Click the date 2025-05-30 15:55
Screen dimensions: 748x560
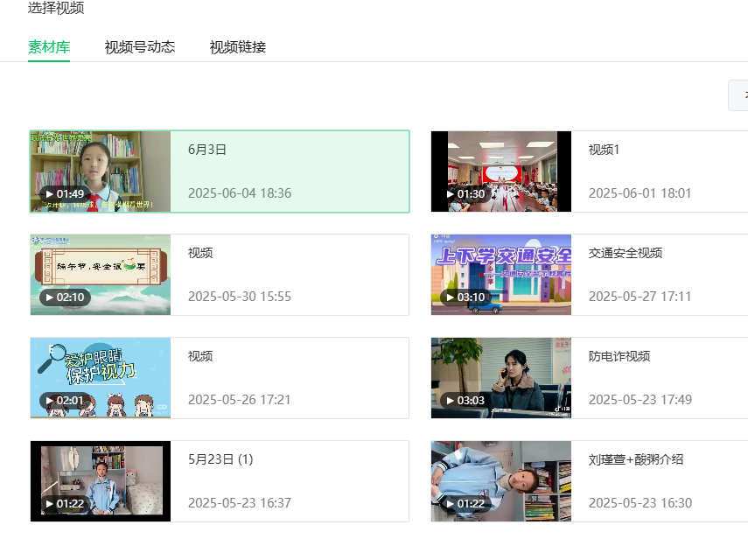(240, 297)
